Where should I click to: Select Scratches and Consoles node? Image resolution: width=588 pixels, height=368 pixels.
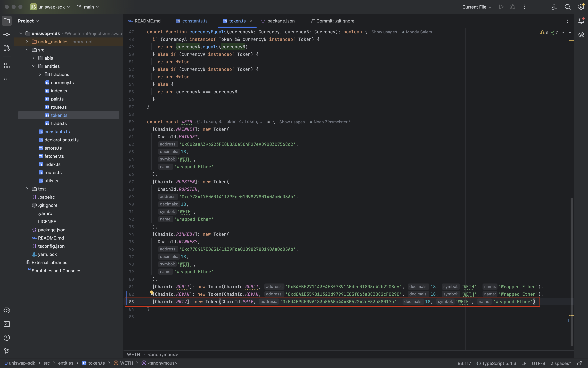(56, 271)
